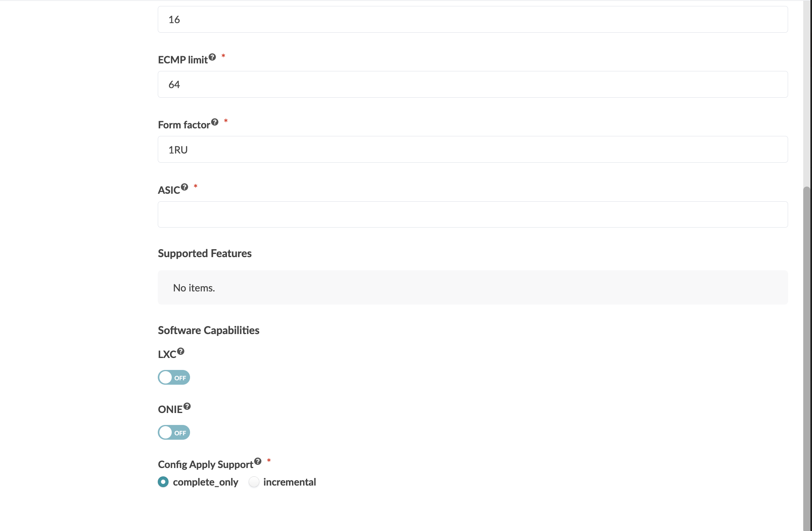812x531 pixels.
Task: Open the ASIC help icon
Action: (x=184, y=186)
